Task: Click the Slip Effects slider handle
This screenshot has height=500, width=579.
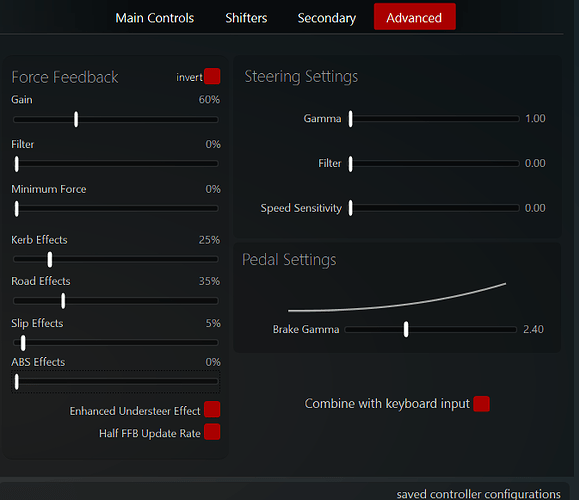Action: click(23, 343)
